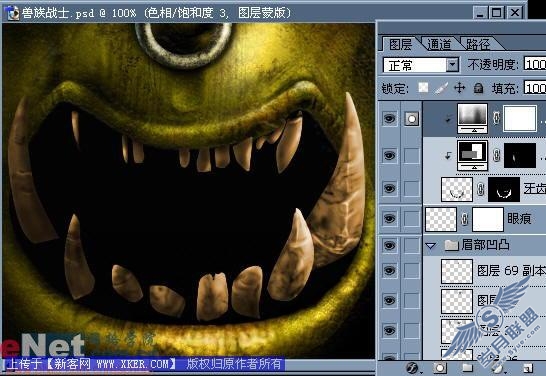Click the mask-editing indicator on selected layer
This screenshot has width=546, height=376.
coord(412,119)
